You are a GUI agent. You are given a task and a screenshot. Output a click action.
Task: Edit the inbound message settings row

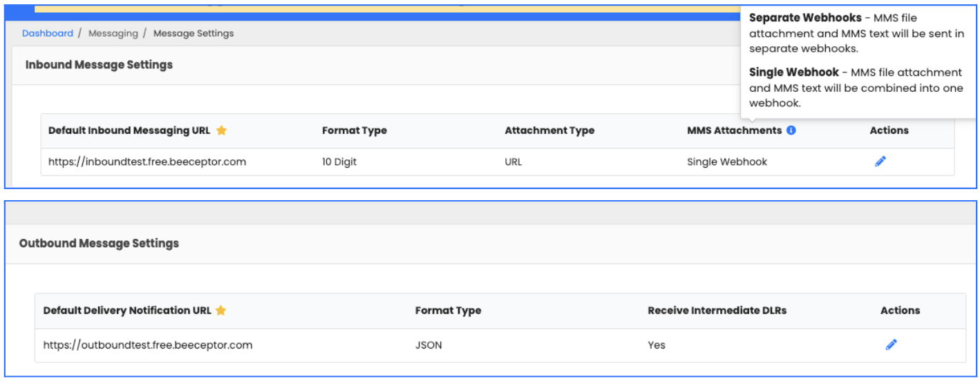(x=880, y=162)
